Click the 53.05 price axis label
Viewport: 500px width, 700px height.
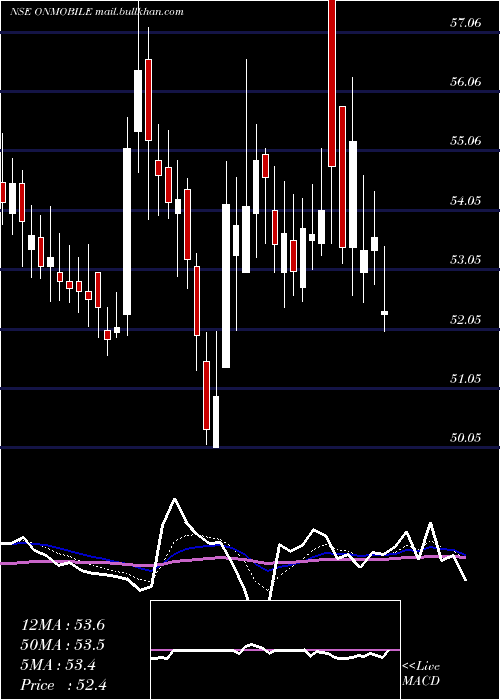click(466, 259)
